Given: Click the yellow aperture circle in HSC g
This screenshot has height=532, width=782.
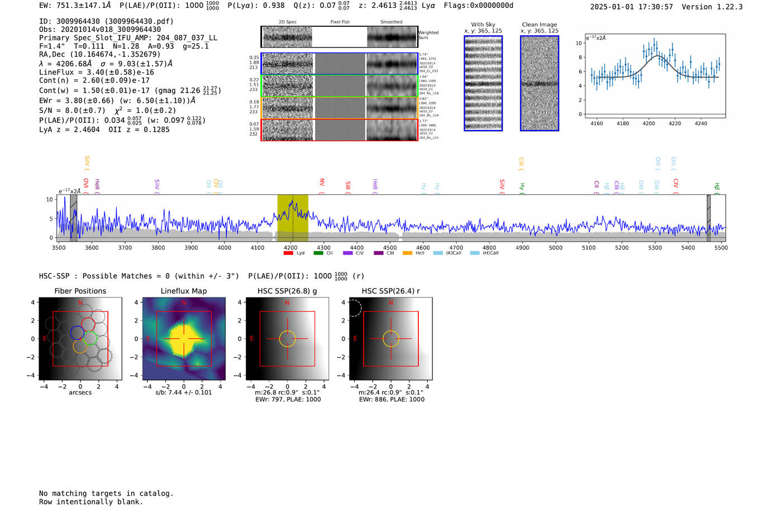Looking at the screenshot, I should tap(287, 338).
